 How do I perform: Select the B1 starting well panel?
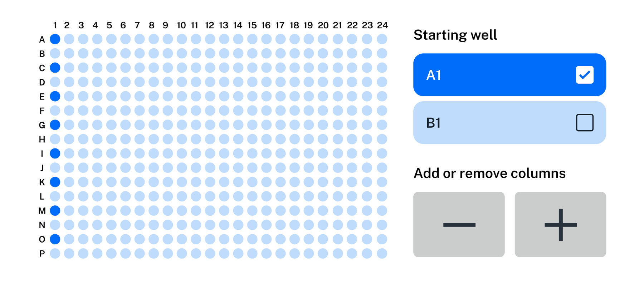[x=509, y=122]
